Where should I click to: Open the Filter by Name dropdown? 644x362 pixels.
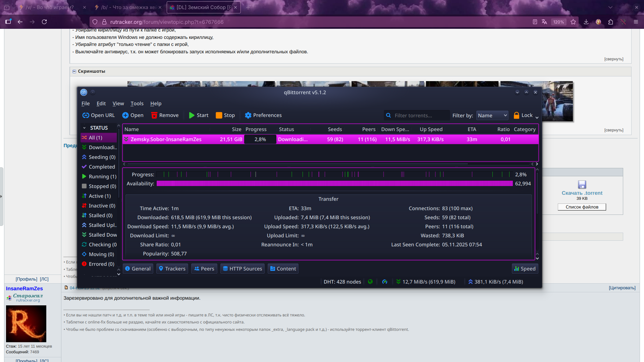coord(492,116)
